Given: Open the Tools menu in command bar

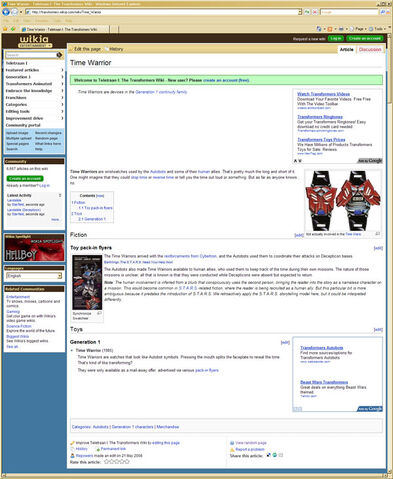Looking at the screenshot, I should click(378, 29).
